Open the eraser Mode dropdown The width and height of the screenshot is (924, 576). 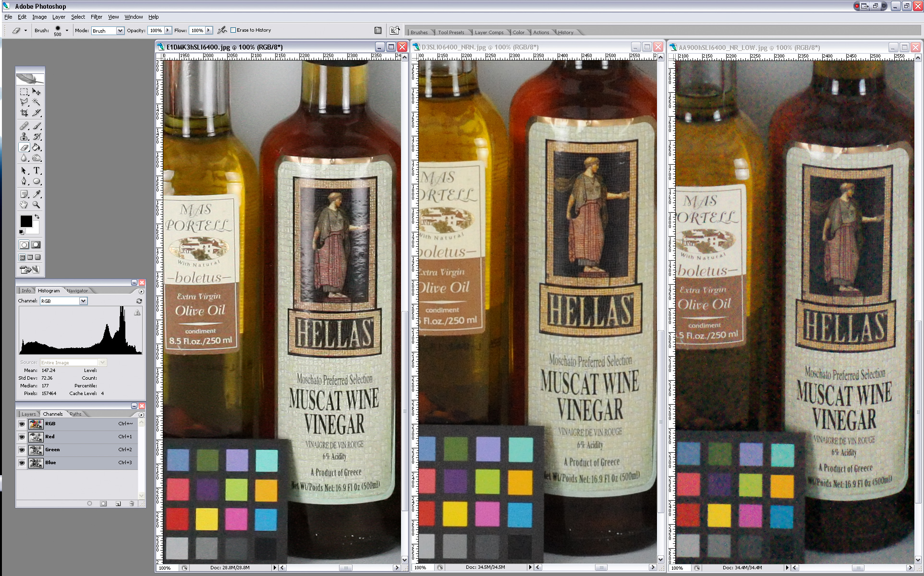coord(120,31)
